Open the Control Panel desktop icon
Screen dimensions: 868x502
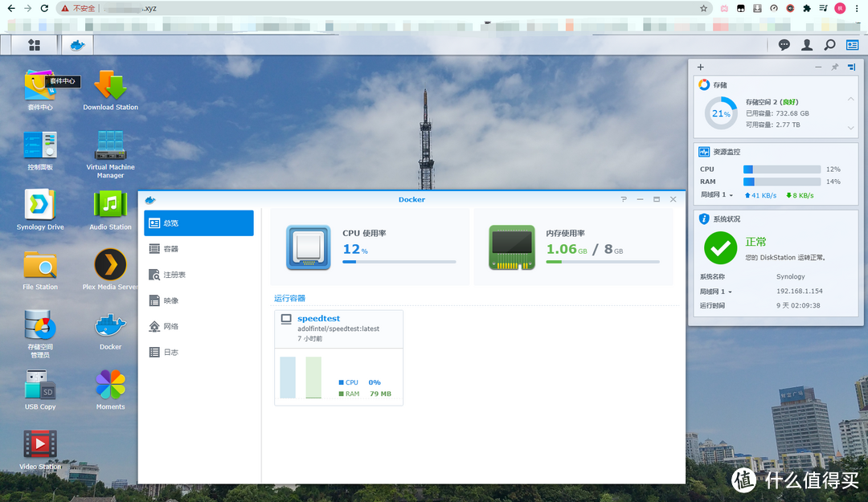coord(40,150)
